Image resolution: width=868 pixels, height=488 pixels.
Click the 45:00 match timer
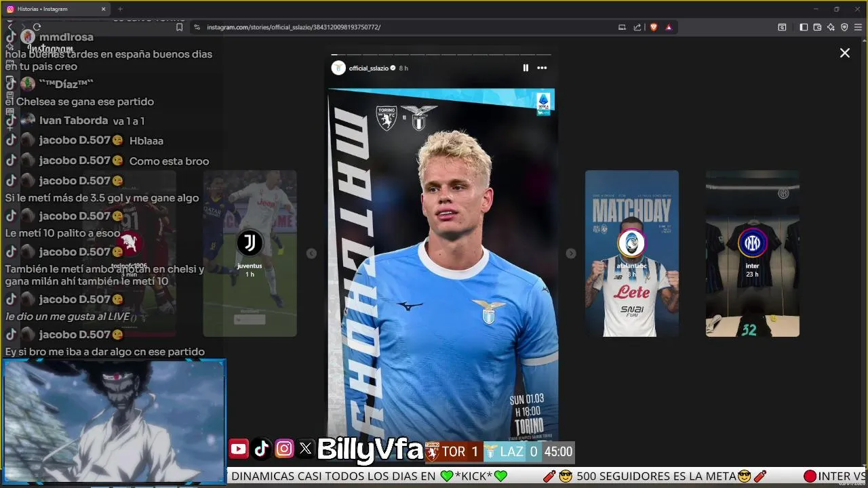tap(558, 451)
